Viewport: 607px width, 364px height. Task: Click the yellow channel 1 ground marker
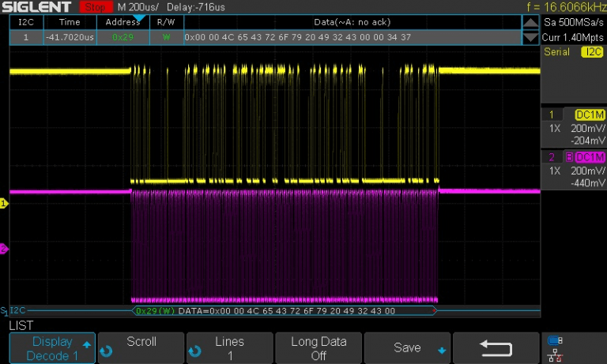click(3, 204)
